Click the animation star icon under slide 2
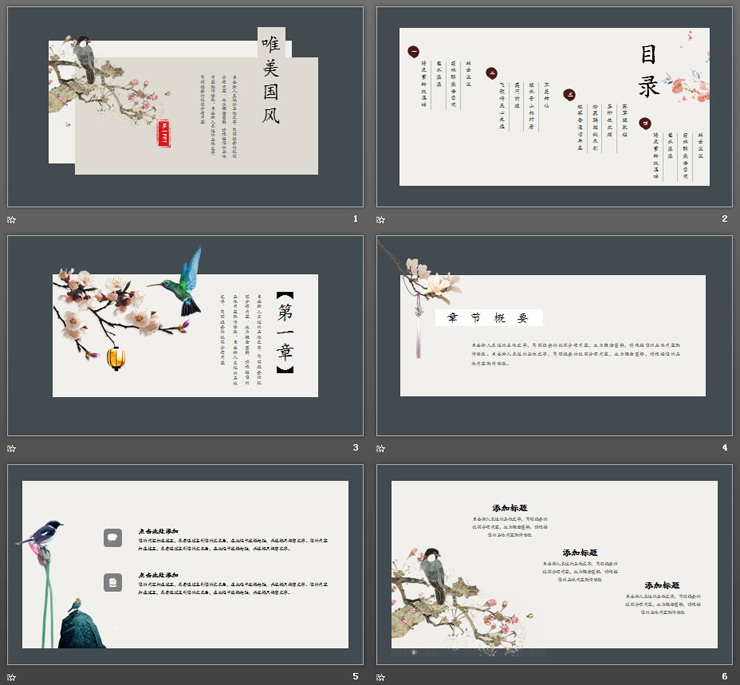Image resolution: width=740 pixels, height=685 pixels. [381, 219]
